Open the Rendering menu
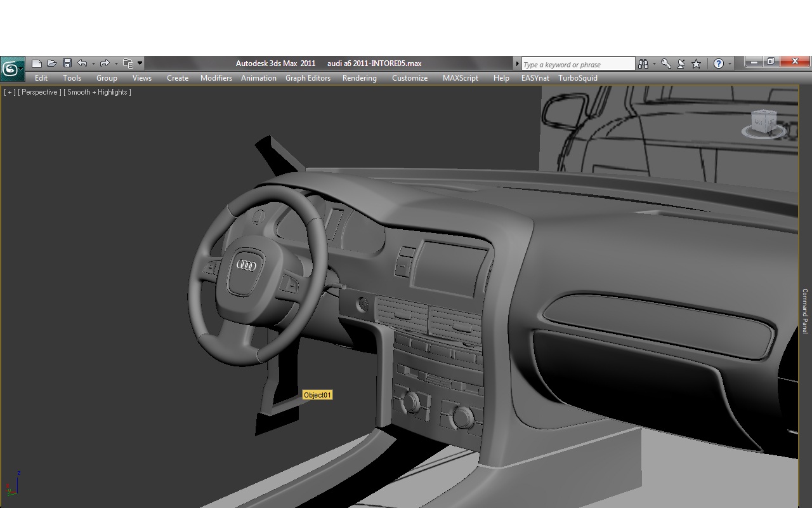812x508 pixels. (x=360, y=78)
